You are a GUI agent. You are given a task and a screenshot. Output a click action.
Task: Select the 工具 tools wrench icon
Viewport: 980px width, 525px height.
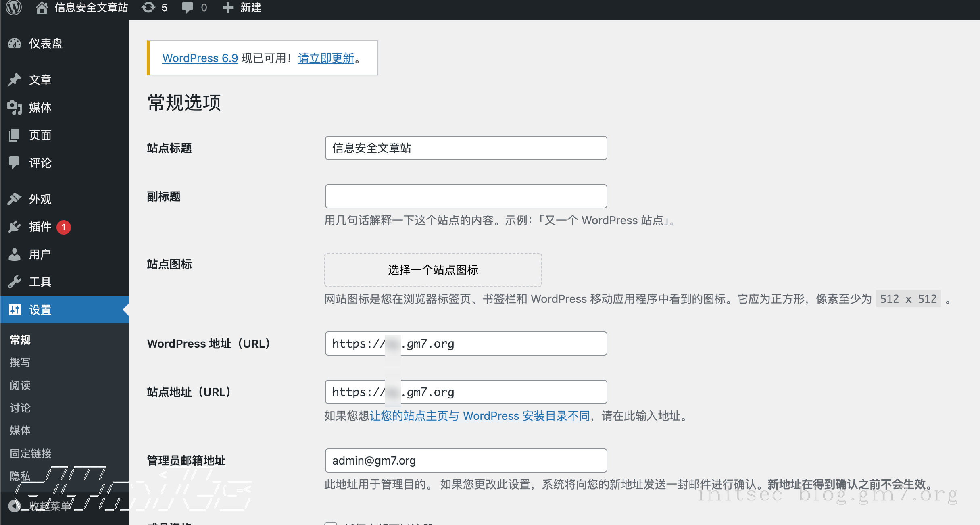tap(40, 281)
